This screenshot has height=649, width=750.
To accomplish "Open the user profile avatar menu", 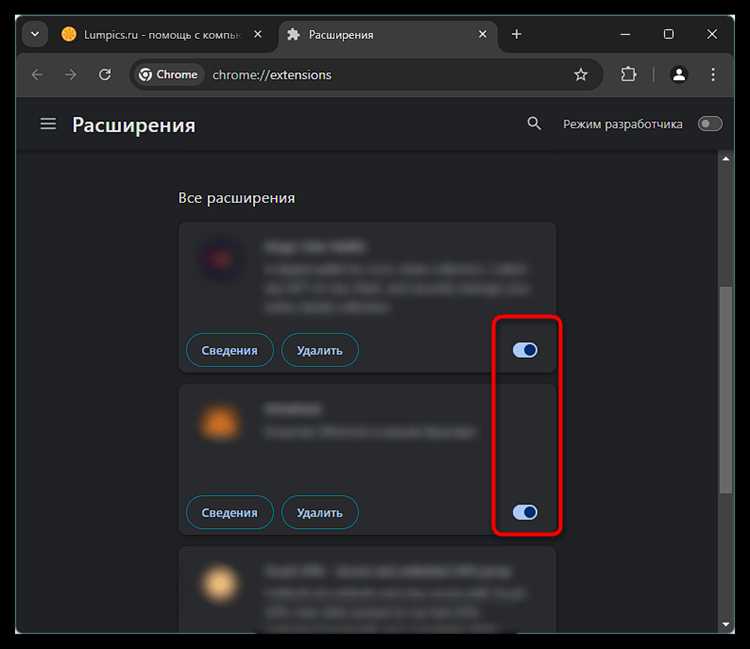I will tap(679, 75).
